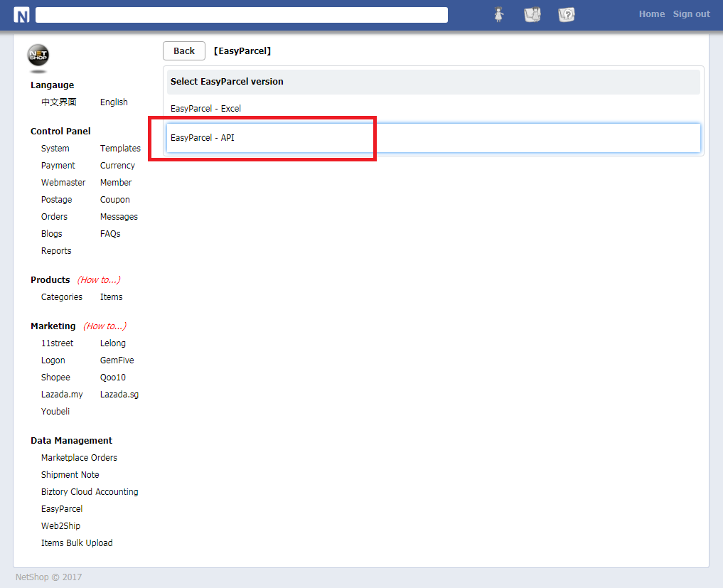723x588 pixels.
Task: Switch language to English
Action: point(114,102)
